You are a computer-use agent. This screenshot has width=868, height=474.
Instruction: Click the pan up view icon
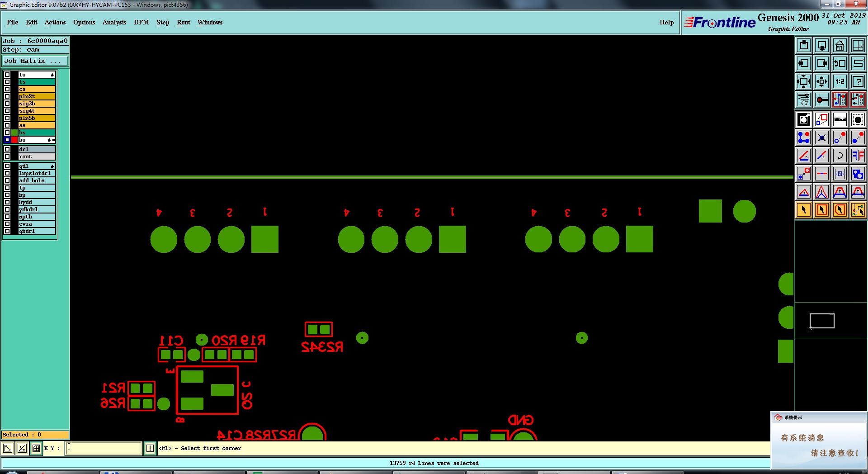point(804,45)
